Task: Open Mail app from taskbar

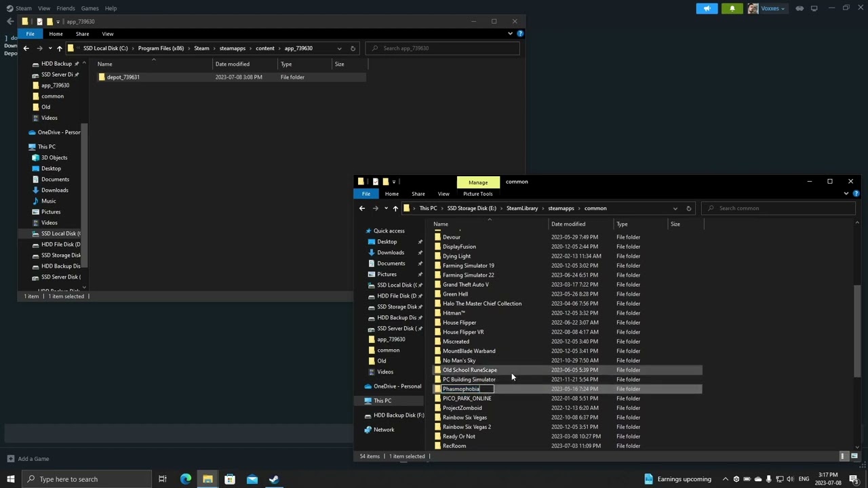Action: [x=252, y=479]
